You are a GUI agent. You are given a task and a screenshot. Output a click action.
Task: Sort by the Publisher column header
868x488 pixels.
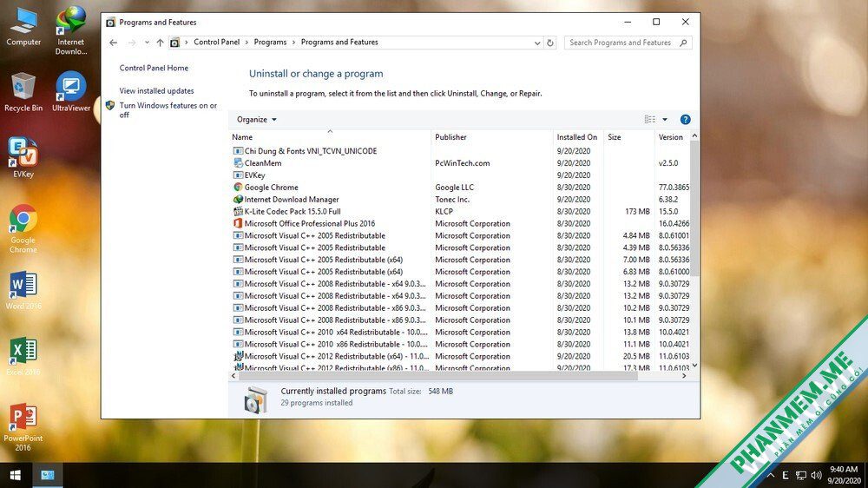point(491,137)
